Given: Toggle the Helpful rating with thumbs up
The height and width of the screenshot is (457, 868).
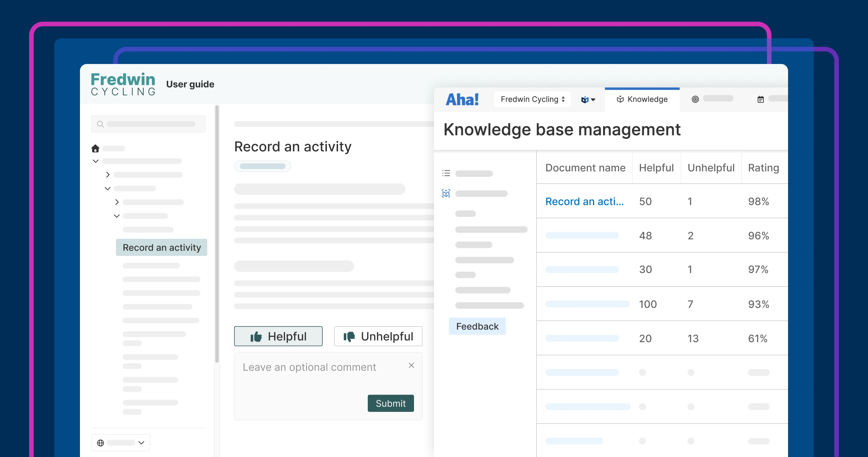Looking at the screenshot, I should [278, 336].
